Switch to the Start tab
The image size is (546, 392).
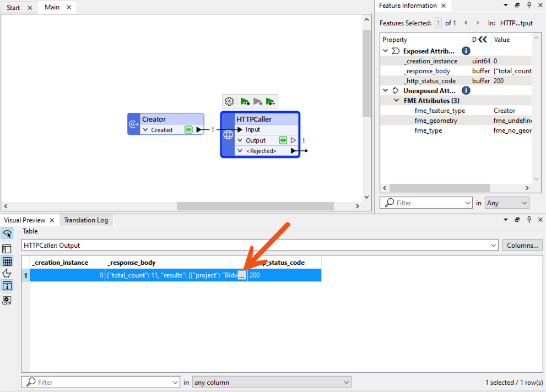pyautogui.click(x=13, y=8)
